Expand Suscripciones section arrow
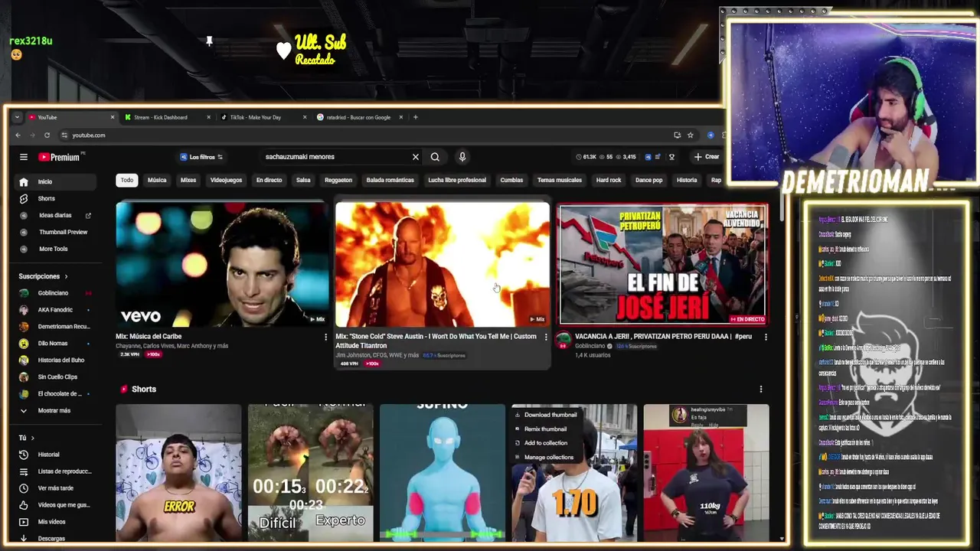Viewport: 980px width, 551px height. point(66,276)
